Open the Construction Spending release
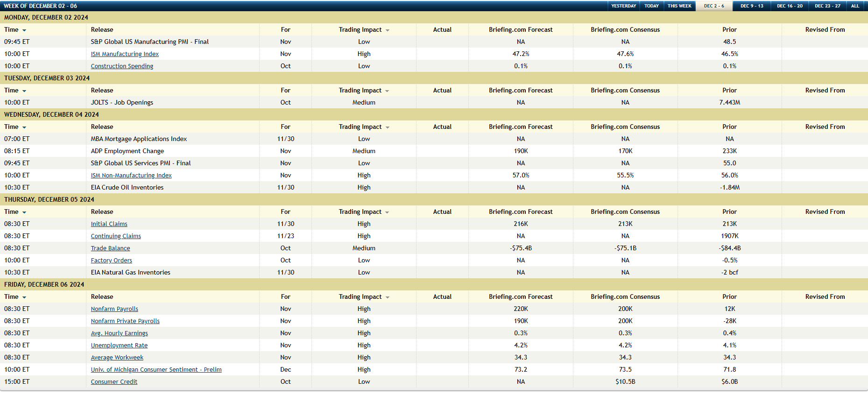The image size is (868, 395). click(122, 66)
